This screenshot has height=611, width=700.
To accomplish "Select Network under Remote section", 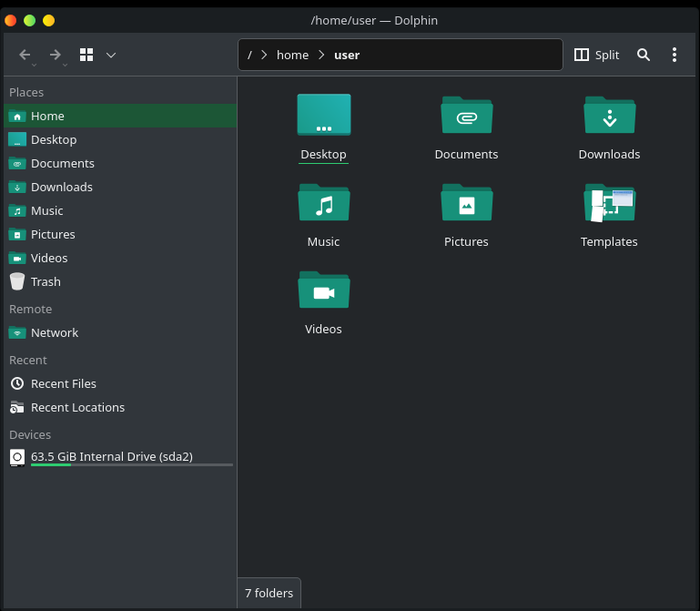I will point(55,332).
